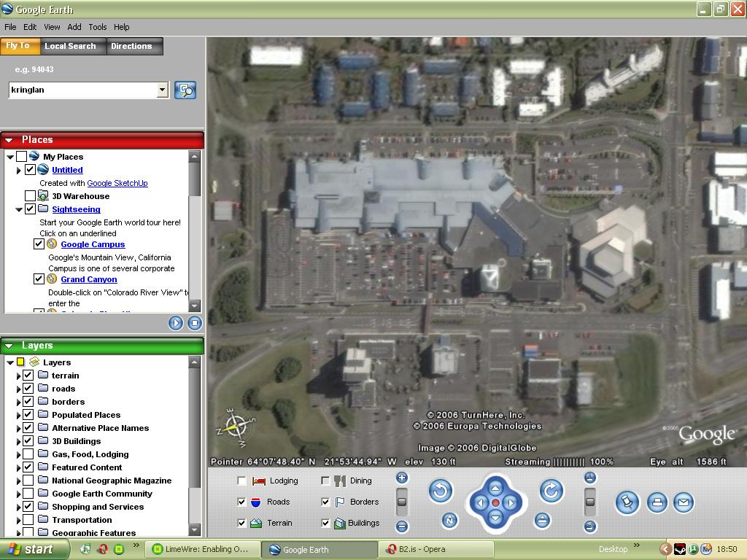
Task: Click the search magnifier button beside kringlan
Action: click(185, 90)
